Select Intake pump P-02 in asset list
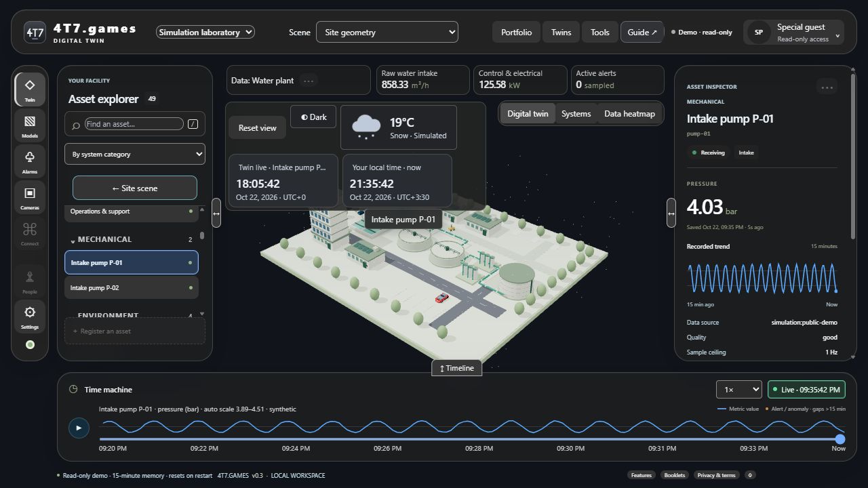Image resolution: width=868 pixels, height=488 pixels. pyautogui.click(x=132, y=287)
